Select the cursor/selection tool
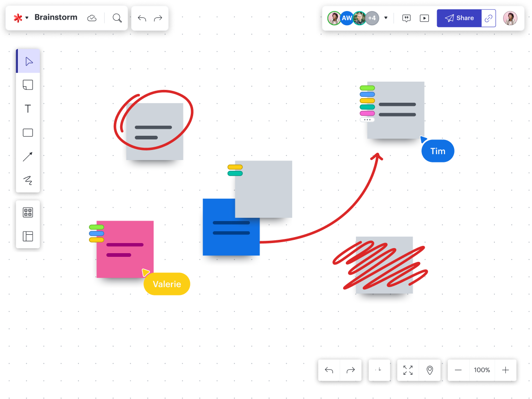The image size is (532, 399). (x=28, y=61)
